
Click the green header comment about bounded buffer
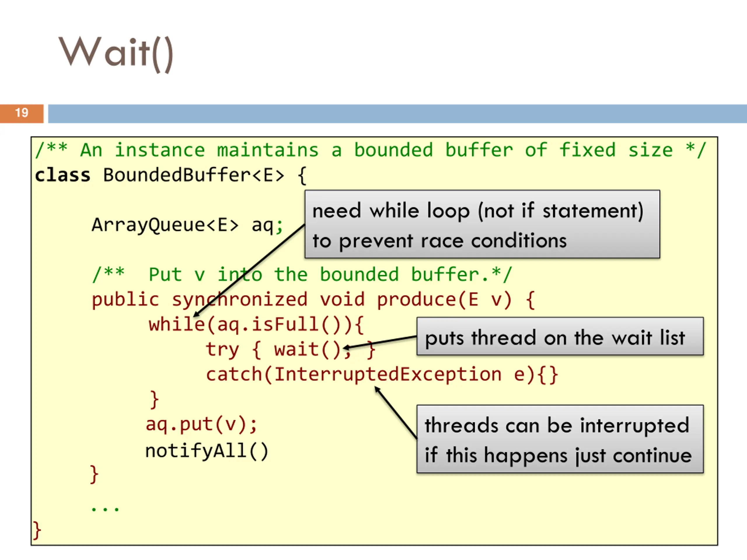pos(371,150)
